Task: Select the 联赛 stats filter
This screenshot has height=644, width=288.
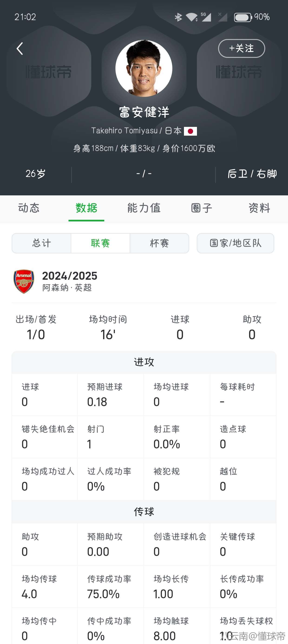Action: pyautogui.click(x=100, y=243)
